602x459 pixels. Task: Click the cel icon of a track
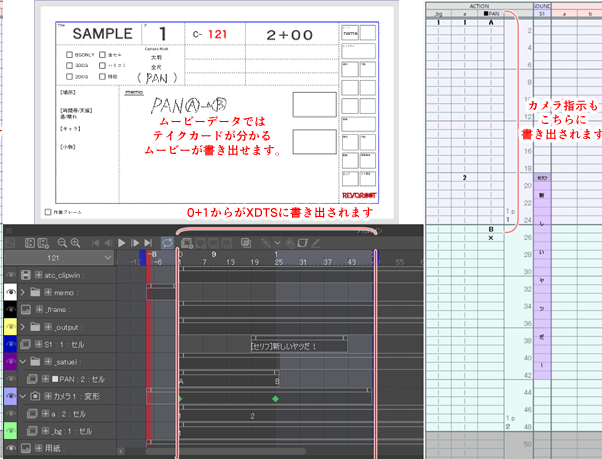(32, 414)
